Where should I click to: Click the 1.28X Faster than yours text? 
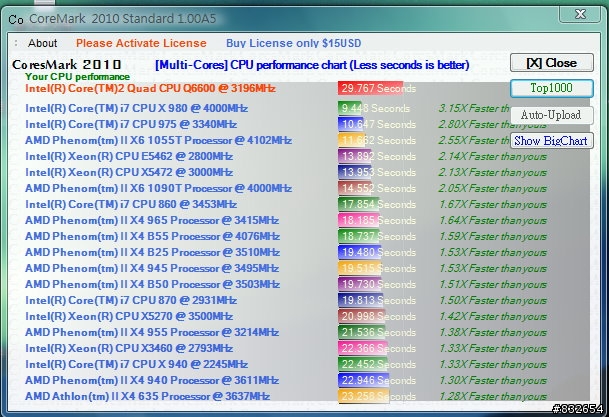click(x=493, y=396)
